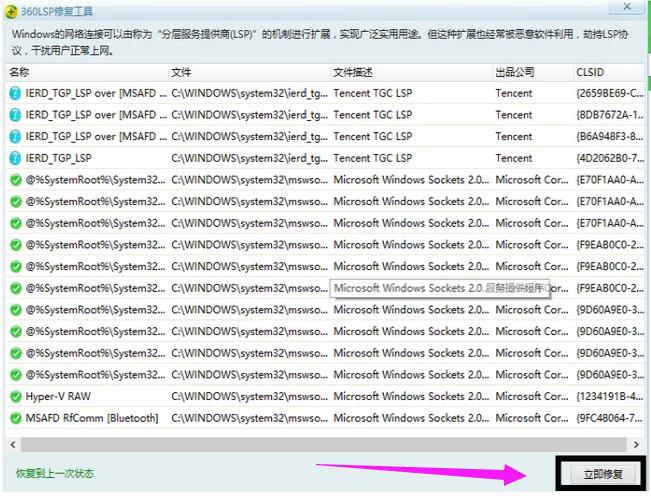Click question-mark icon in row {2659BE69-C...

coord(15,93)
